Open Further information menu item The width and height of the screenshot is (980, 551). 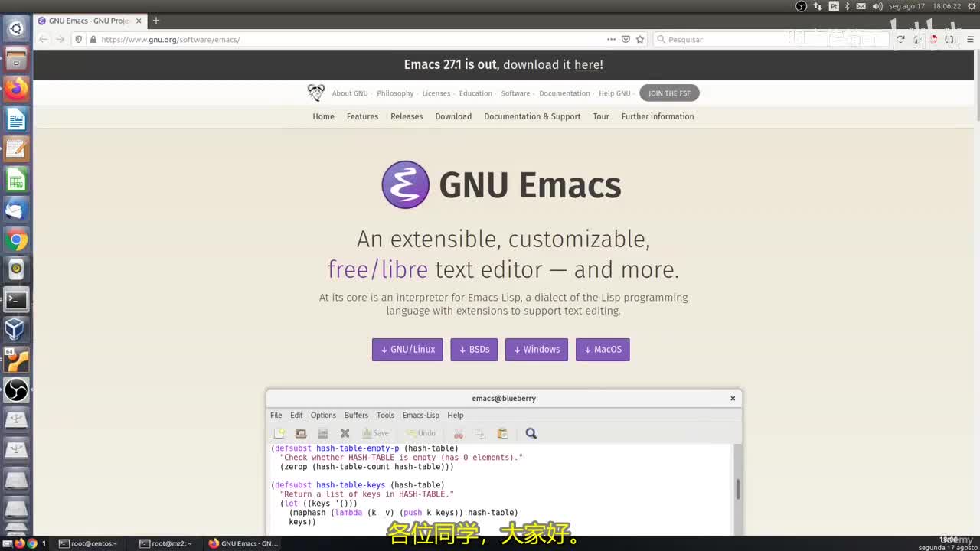[658, 116]
